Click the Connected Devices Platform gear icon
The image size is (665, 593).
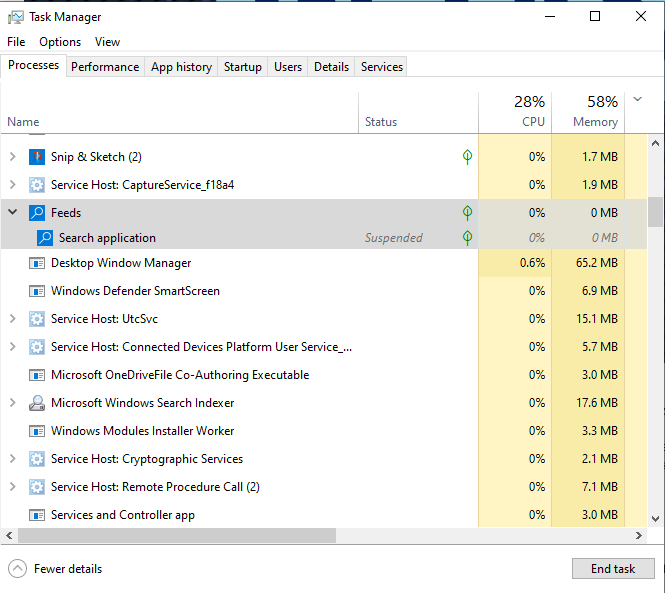point(37,347)
